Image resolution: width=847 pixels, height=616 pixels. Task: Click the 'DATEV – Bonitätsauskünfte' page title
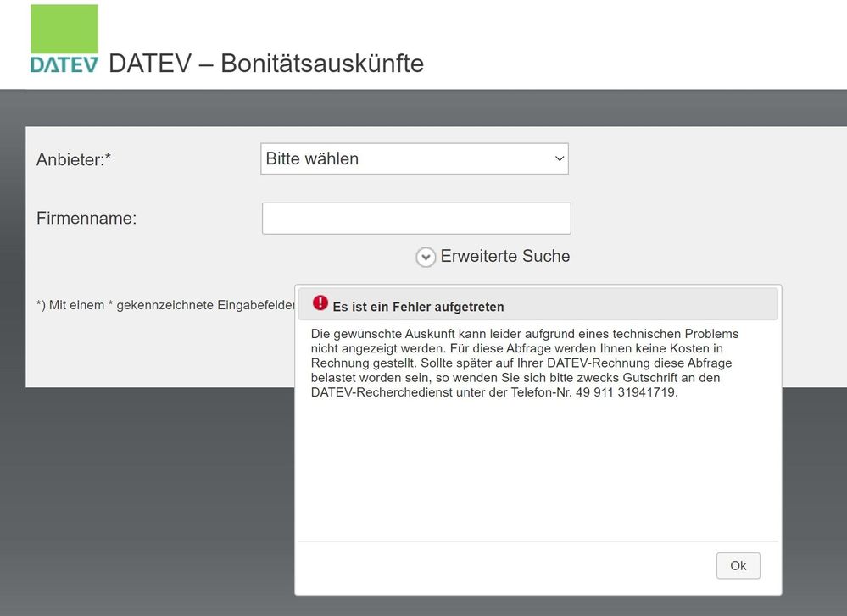pyautogui.click(x=266, y=64)
